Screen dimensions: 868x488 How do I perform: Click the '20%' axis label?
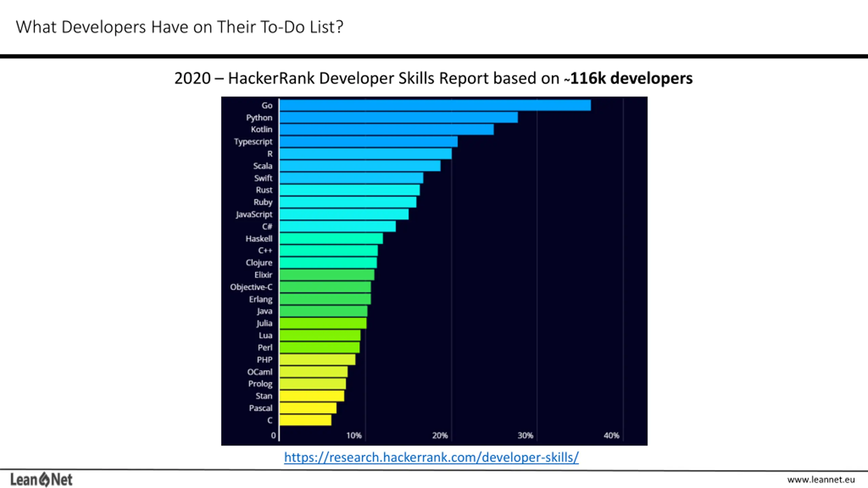440,436
